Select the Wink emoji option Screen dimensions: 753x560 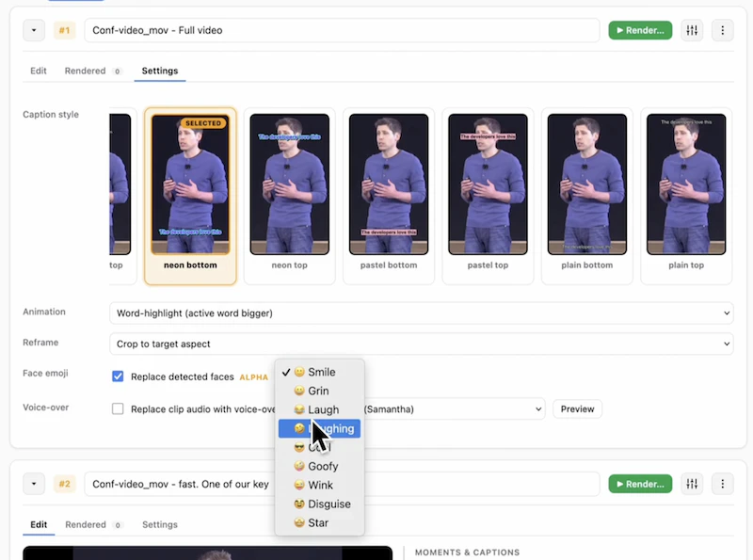319,485
